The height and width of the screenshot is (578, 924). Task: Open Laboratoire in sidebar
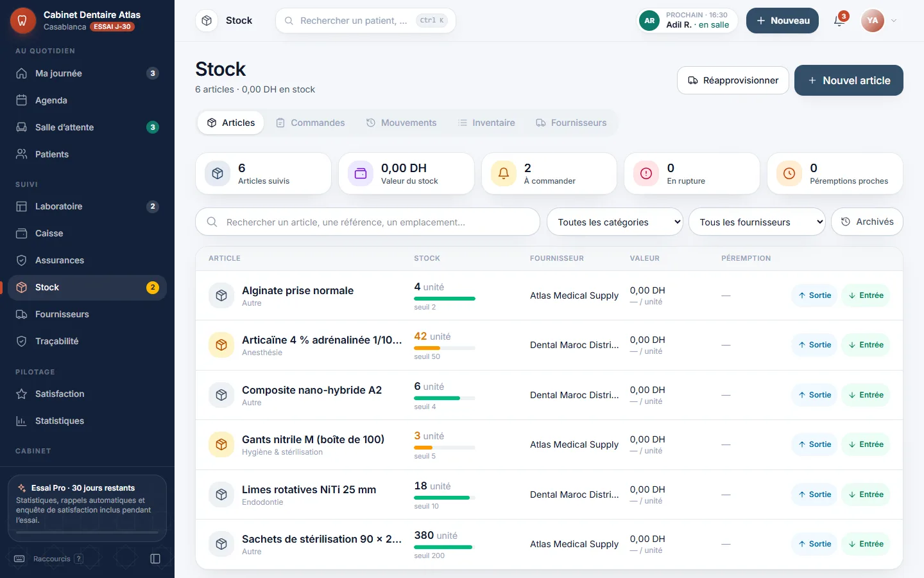click(x=87, y=206)
